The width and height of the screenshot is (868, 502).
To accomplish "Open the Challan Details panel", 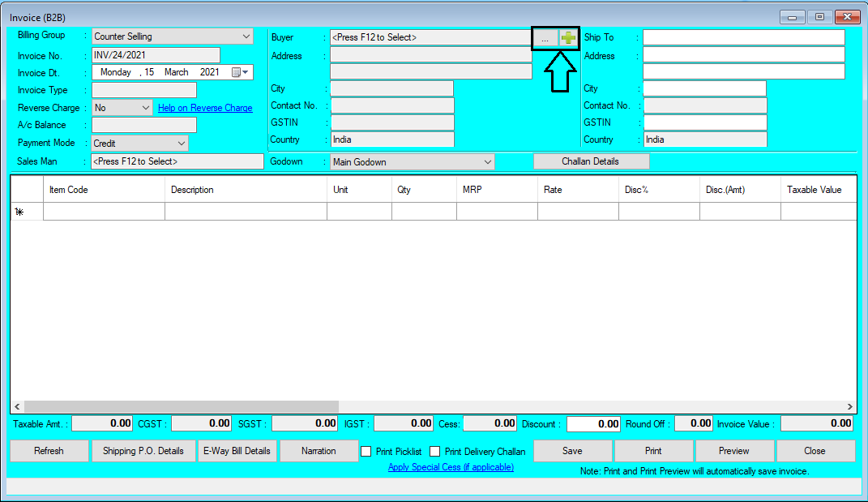I will pyautogui.click(x=591, y=161).
